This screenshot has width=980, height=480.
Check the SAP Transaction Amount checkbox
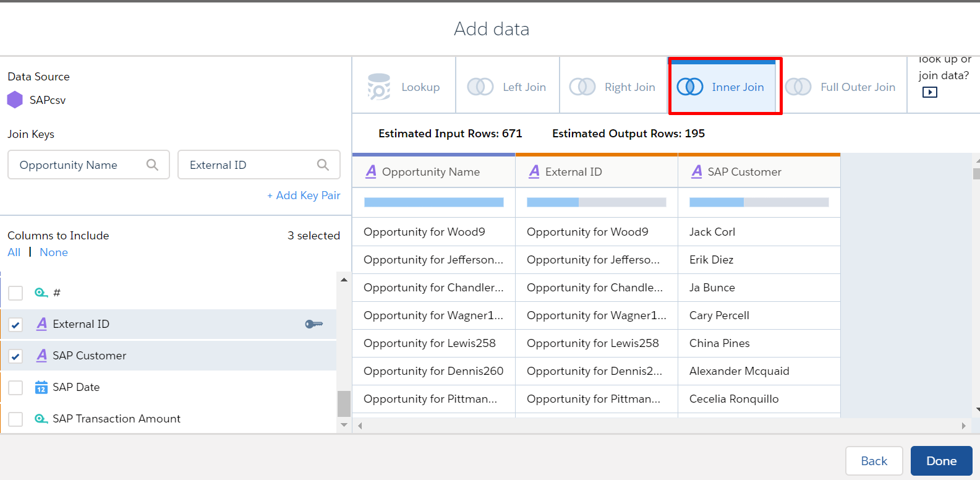tap(15, 419)
